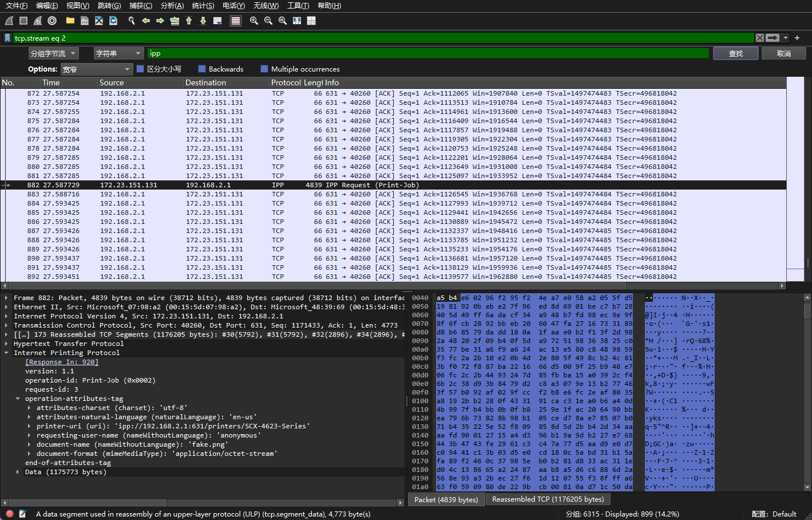Toggle auto-scroll during live capture icon
This screenshot has height=520, width=812.
point(217,21)
